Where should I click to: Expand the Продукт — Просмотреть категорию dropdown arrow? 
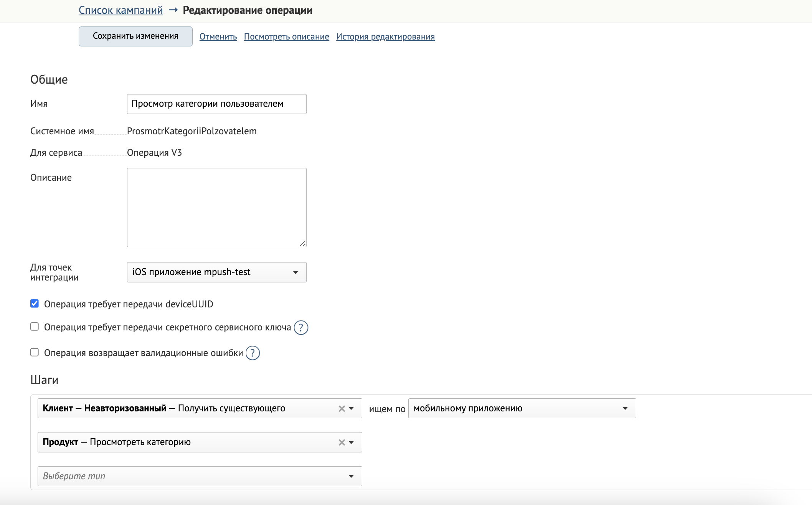352,442
